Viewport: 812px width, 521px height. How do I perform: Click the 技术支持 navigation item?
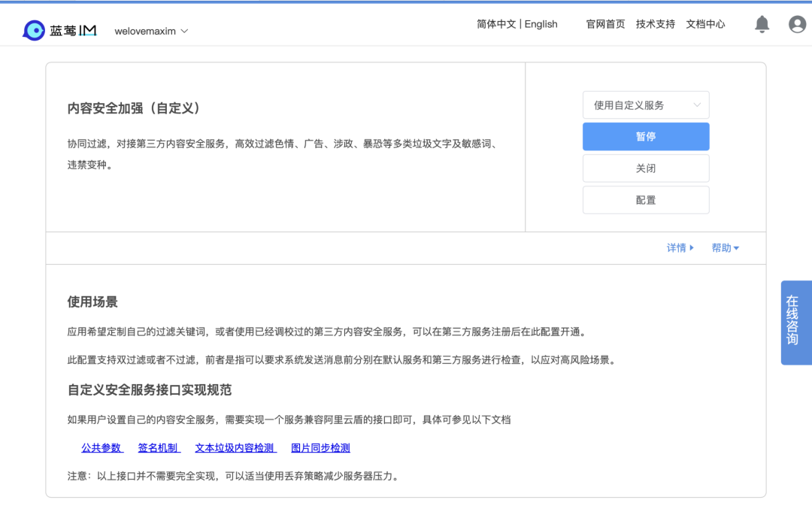(655, 23)
